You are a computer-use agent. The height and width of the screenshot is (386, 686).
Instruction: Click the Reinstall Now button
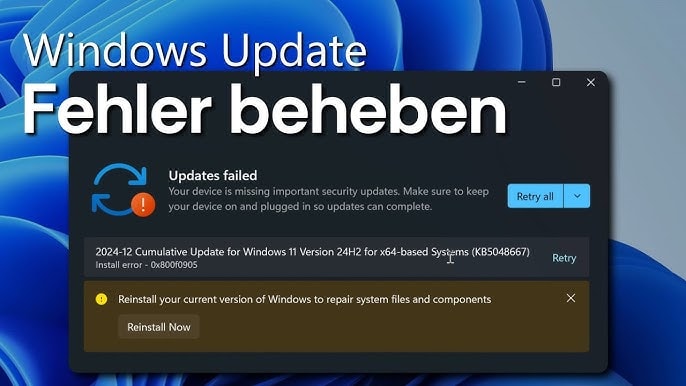click(x=159, y=327)
